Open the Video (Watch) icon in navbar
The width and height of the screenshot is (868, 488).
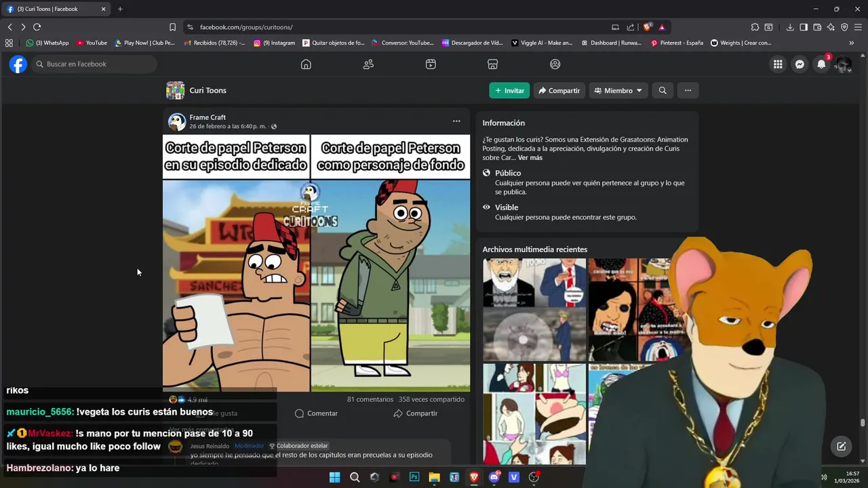431,64
